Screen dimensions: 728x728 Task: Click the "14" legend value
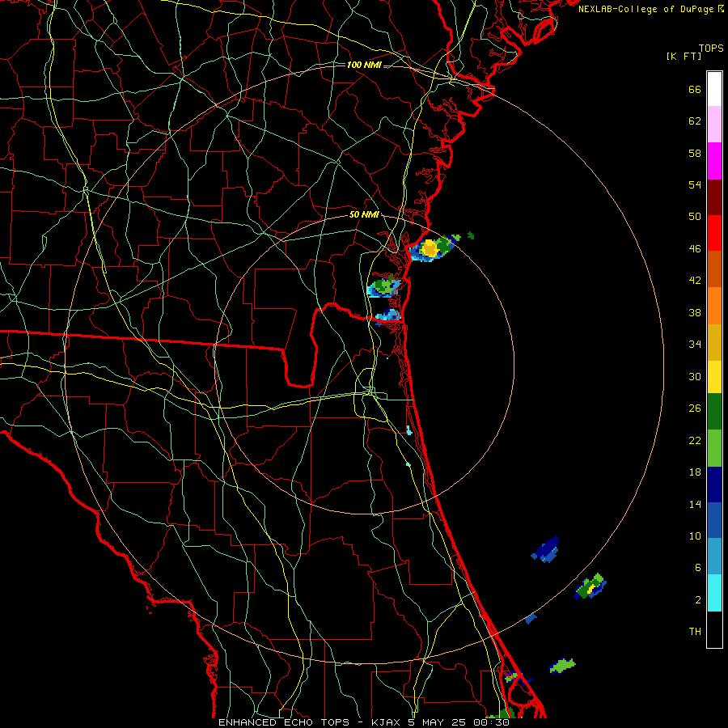pos(695,505)
